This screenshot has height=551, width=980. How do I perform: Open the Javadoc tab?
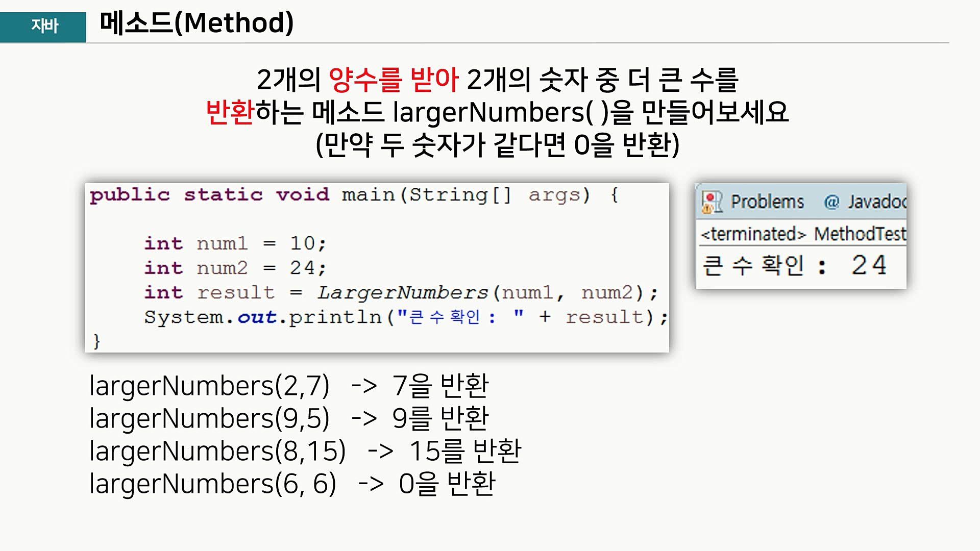click(x=876, y=202)
